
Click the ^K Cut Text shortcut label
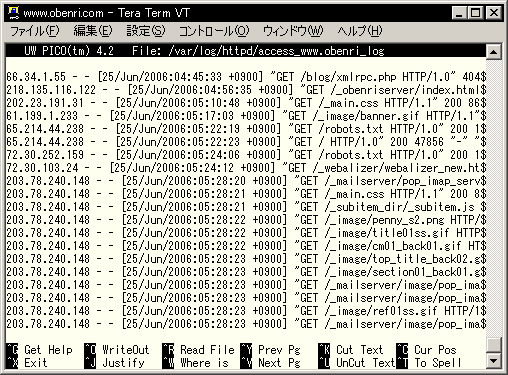(351, 350)
